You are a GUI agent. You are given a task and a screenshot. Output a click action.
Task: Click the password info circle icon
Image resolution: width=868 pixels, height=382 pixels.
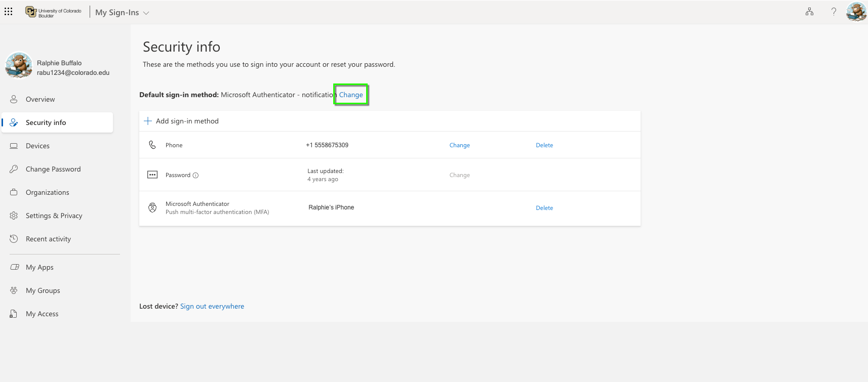click(x=195, y=176)
